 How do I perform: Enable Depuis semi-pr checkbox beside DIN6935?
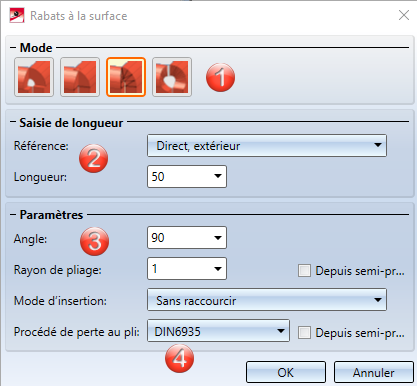click(x=304, y=332)
